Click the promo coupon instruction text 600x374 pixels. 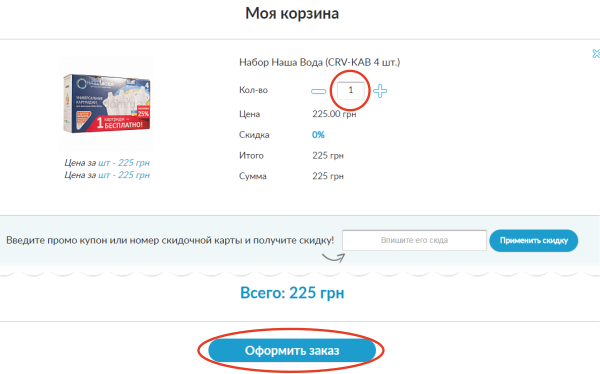coord(170,240)
